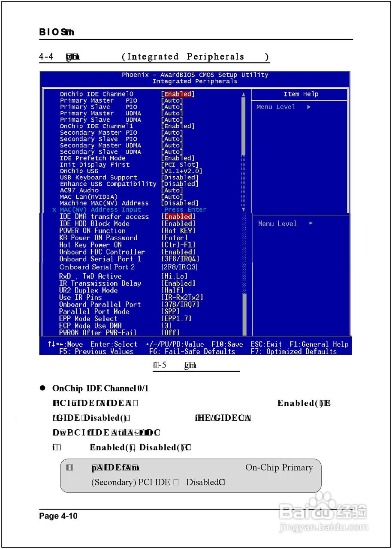This screenshot has height=549, width=392.
Task: Select the [Half] UR2 Duplex Mode value
Action: point(172,290)
